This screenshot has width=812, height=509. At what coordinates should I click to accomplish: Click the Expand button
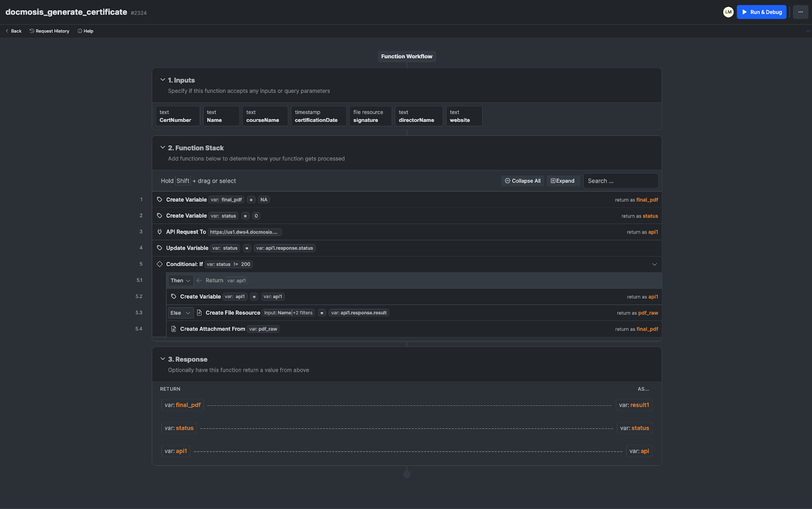(x=562, y=181)
